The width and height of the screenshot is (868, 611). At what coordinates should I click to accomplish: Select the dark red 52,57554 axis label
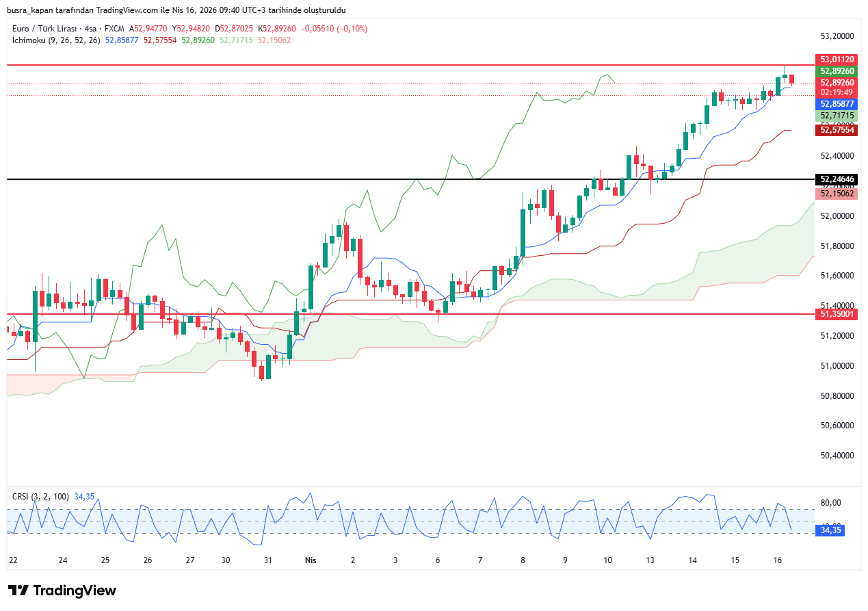pyautogui.click(x=837, y=129)
